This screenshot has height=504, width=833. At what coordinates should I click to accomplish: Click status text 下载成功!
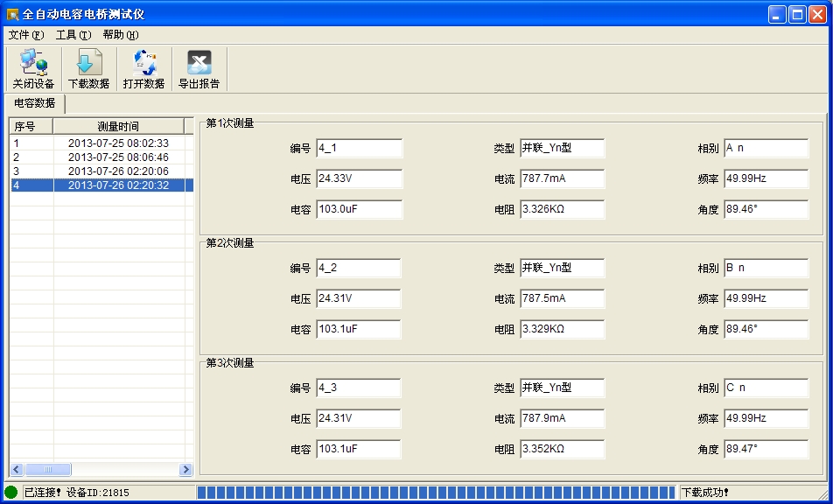click(705, 493)
